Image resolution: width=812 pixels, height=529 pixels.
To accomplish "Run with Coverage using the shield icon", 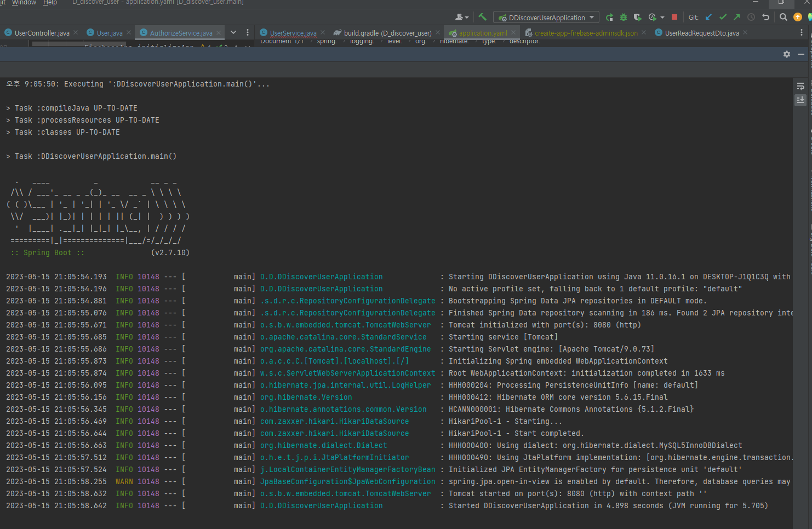I will [637, 18].
